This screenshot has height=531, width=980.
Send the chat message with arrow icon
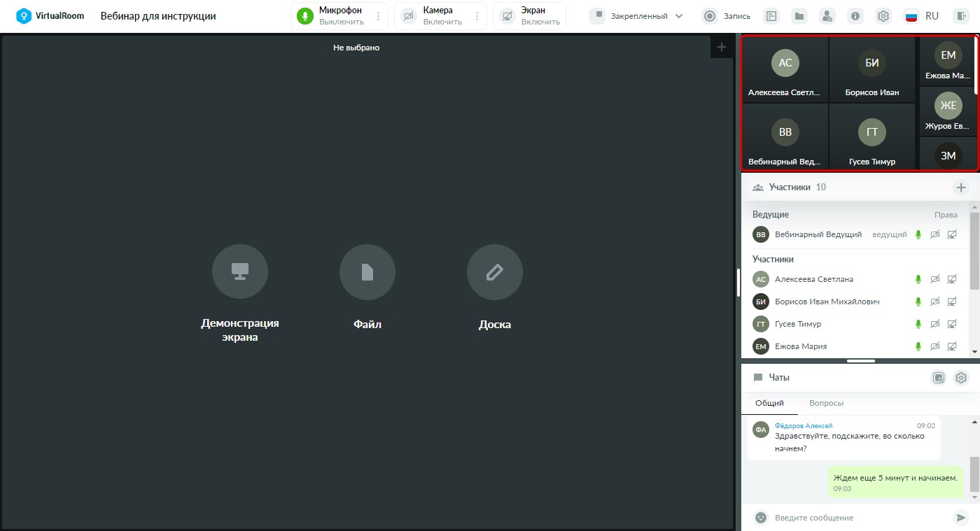(x=960, y=518)
